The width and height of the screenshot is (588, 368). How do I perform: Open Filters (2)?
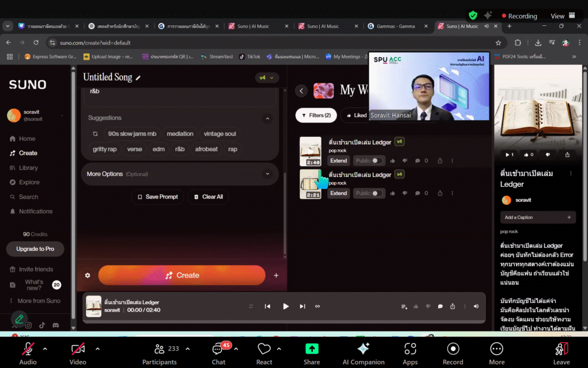[316, 115]
